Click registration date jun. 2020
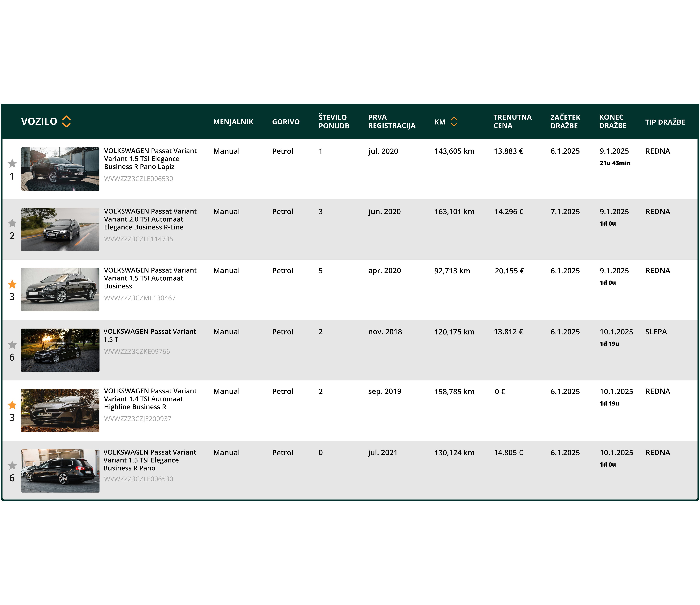700x605 pixels. tap(384, 212)
